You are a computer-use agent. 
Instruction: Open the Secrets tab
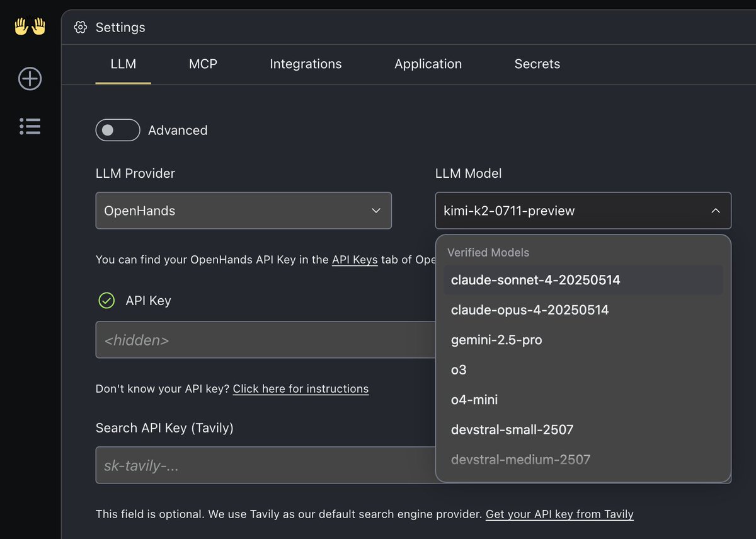pyautogui.click(x=537, y=64)
